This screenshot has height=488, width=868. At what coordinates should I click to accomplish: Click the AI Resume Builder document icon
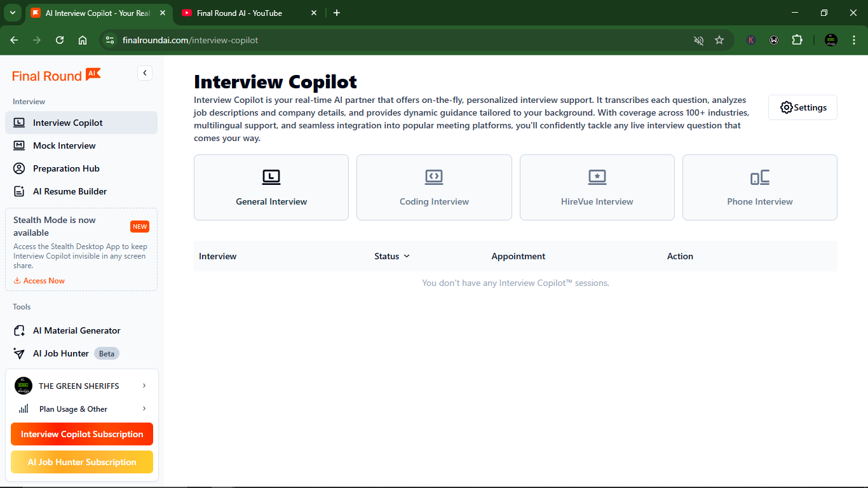tap(20, 191)
